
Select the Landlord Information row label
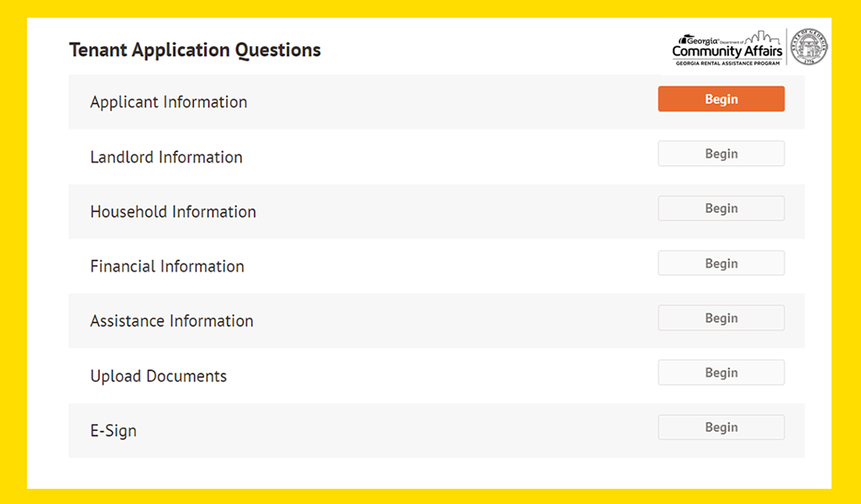tap(166, 157)
